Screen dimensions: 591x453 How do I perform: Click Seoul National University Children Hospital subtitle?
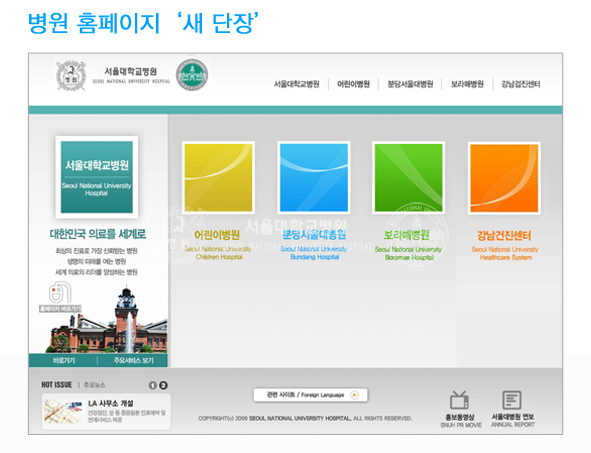pos(218,253)
